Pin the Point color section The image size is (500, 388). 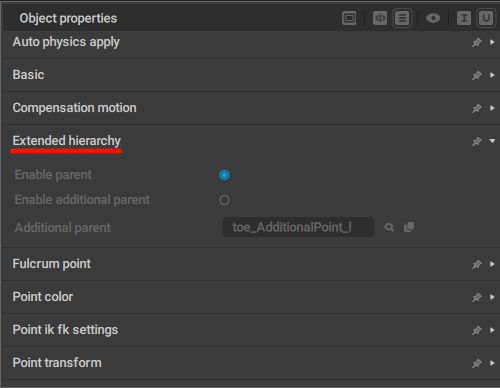tap(477, 297)
